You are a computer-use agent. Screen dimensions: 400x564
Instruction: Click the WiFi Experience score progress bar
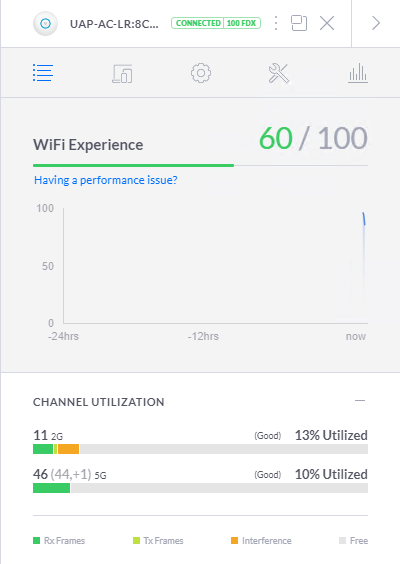coord(200,165)
